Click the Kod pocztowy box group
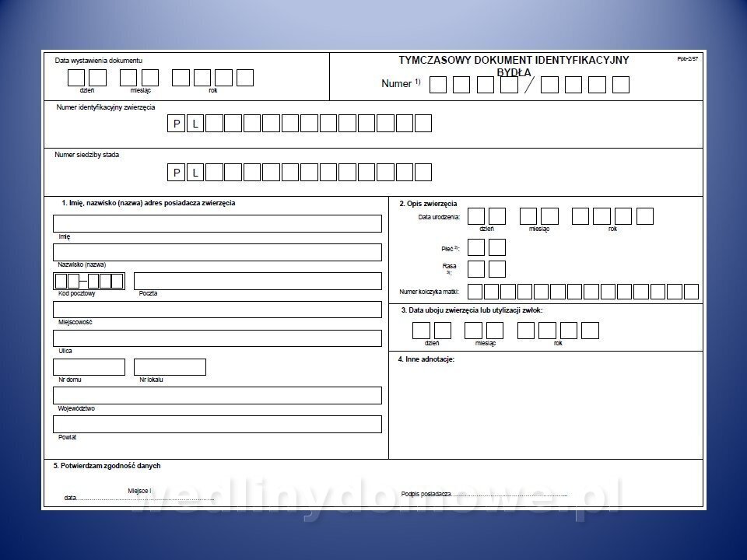This screenshot has height=560, width=747. (89, 281)
